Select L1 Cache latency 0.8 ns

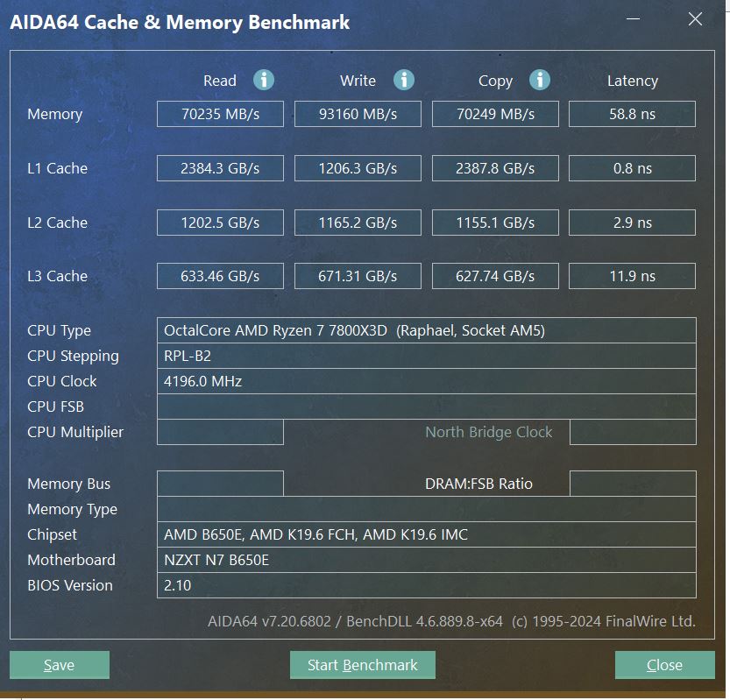click(x=632, y=168)
